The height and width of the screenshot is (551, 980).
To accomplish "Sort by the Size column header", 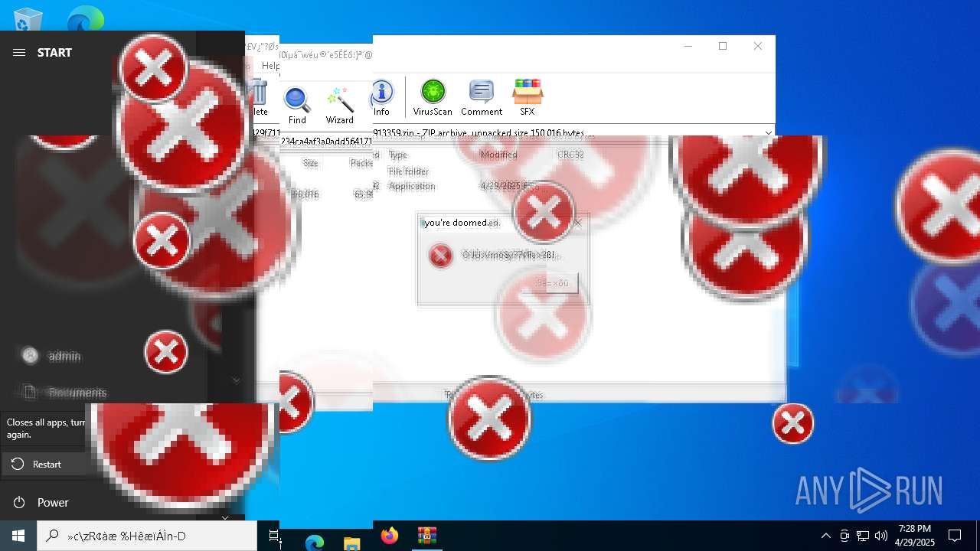I will coord(310,163).
